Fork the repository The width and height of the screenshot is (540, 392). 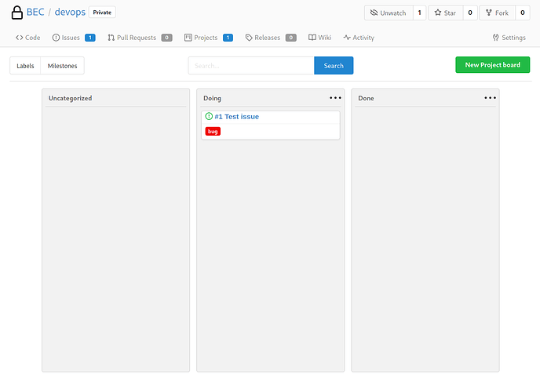click(497, 13)
